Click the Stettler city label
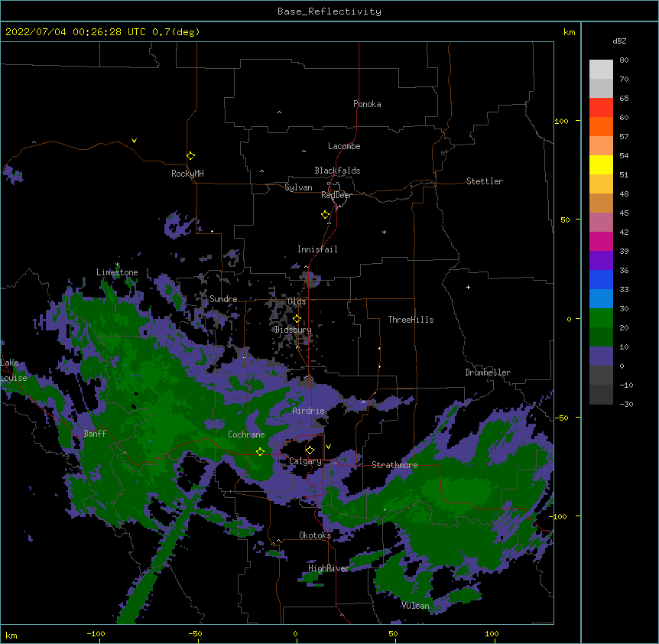 485,181
